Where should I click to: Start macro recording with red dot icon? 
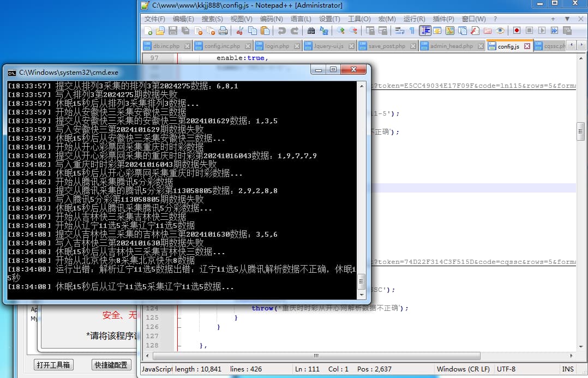pyautogui.click(x=516, y=31)
